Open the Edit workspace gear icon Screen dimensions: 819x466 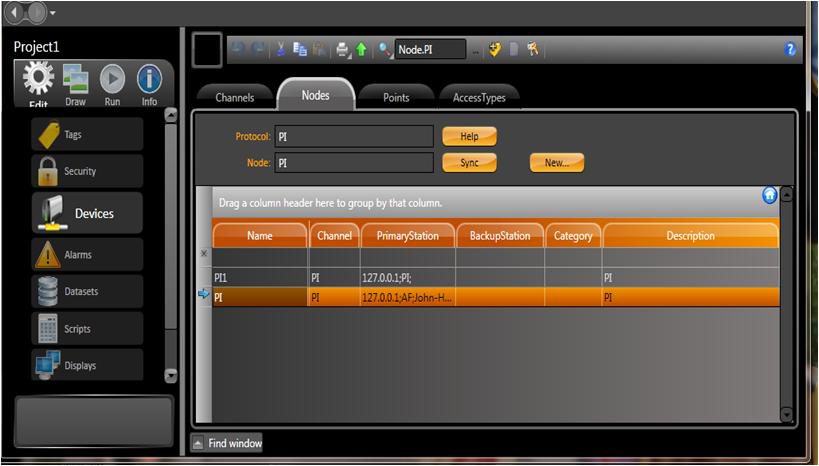pos(37,81)
